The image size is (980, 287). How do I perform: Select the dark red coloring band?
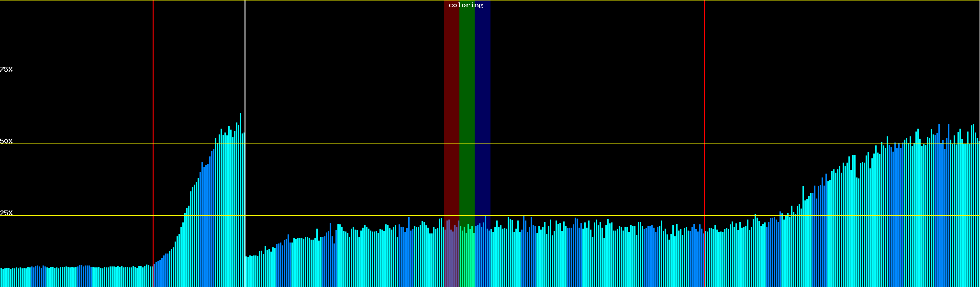click(451, 96)
